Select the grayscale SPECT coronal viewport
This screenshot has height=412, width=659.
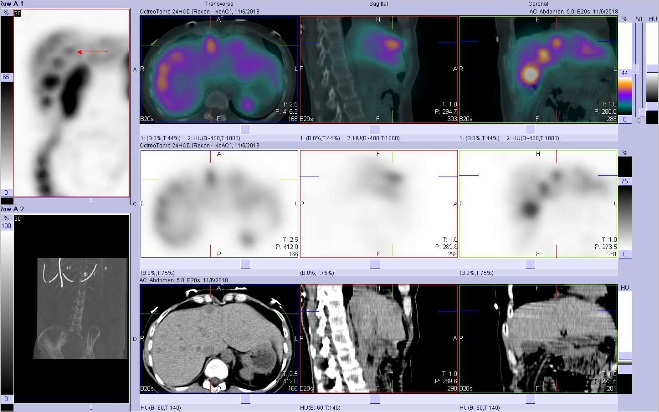(538, 204)
